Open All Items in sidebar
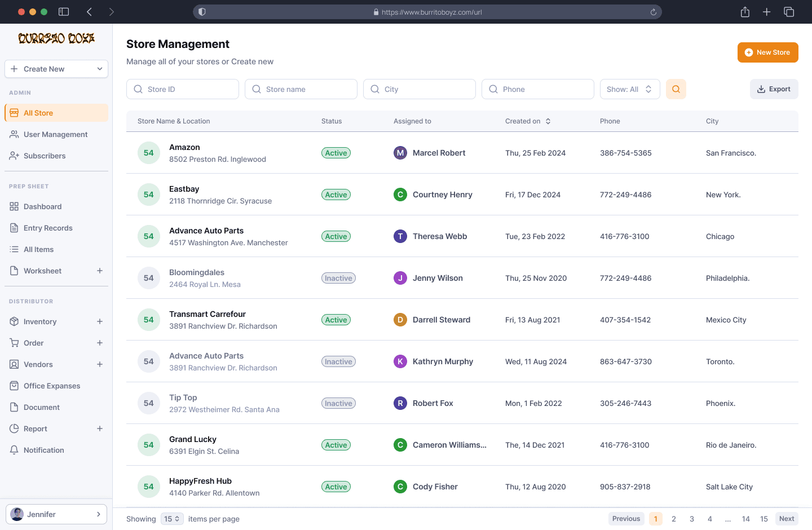The width and height of the screenshot is (812, 530). (x=56, y=249)
